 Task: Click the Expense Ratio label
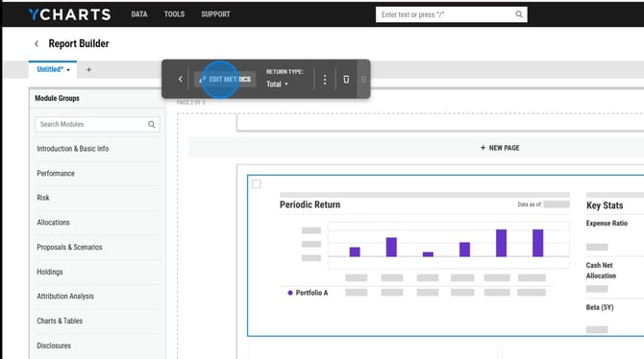pos(607,224)
